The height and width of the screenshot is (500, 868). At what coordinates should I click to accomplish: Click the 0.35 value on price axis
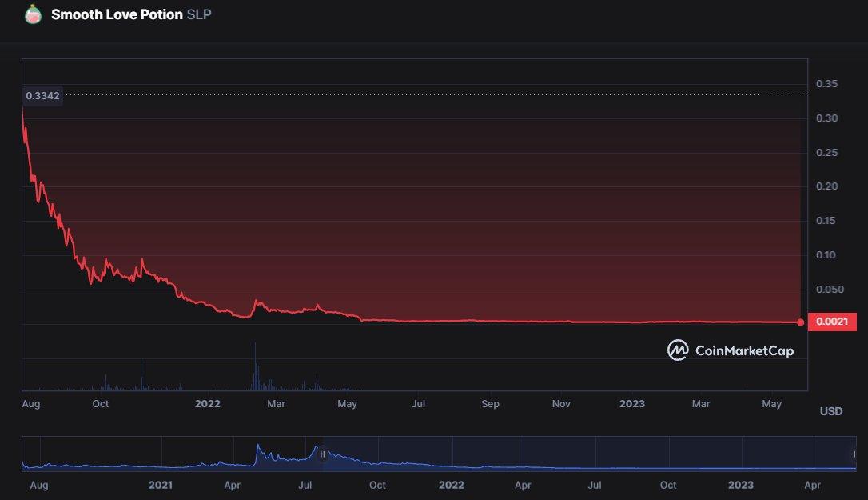click(x=826, y=84)
